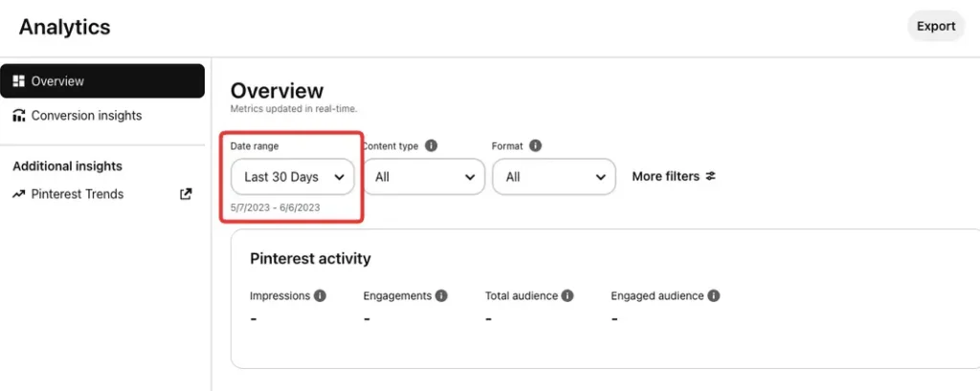The width and height of the screenshot is (980, 391).
Task: Open the Format dropdown
Action: tap(554, 177)
